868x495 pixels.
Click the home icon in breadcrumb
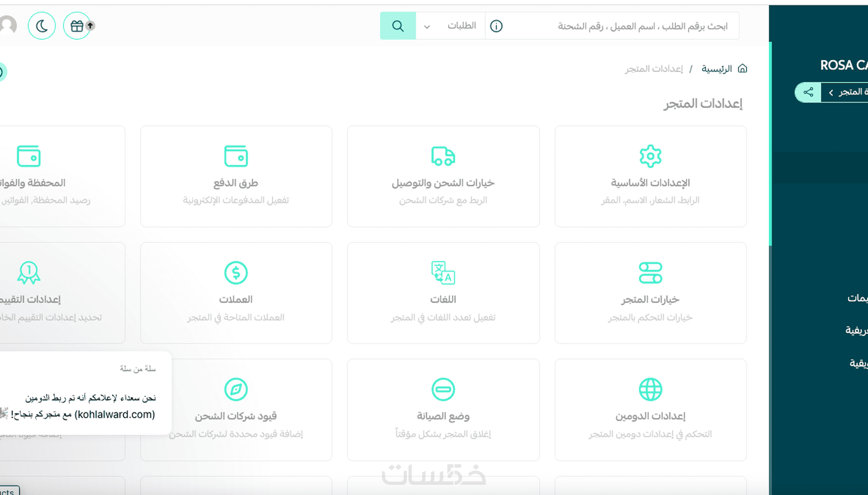click(742, 68)
